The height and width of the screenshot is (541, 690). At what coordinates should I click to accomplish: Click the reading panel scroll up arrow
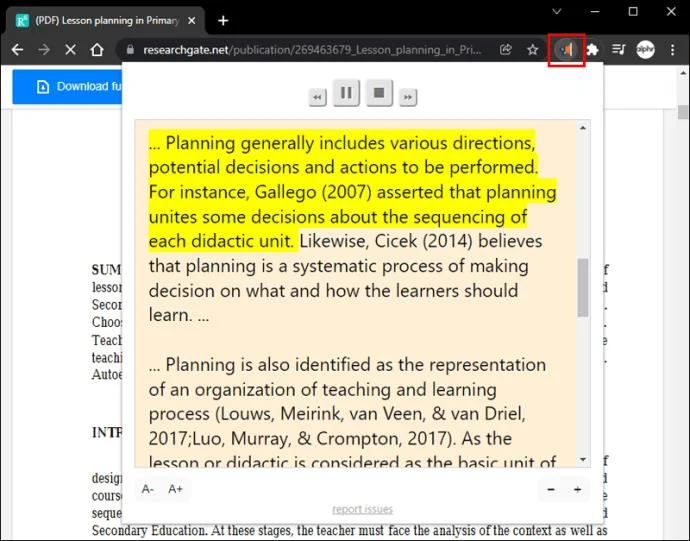(583, 128)
